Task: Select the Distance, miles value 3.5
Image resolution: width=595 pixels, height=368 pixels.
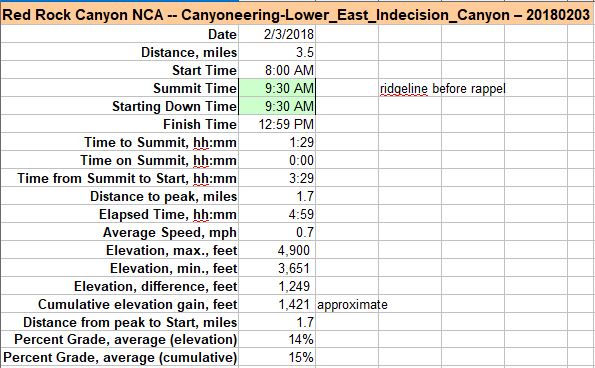Action: coord(277,52)
